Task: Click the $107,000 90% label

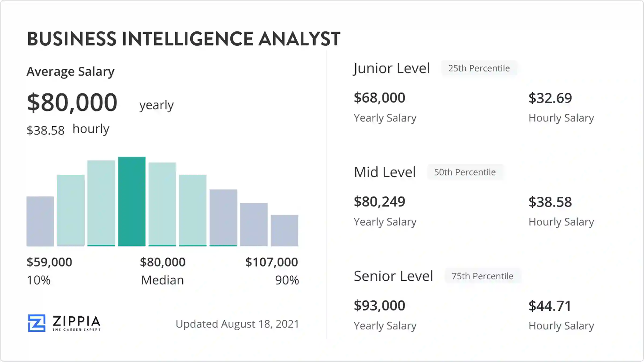Action: [x=272, y=262]
